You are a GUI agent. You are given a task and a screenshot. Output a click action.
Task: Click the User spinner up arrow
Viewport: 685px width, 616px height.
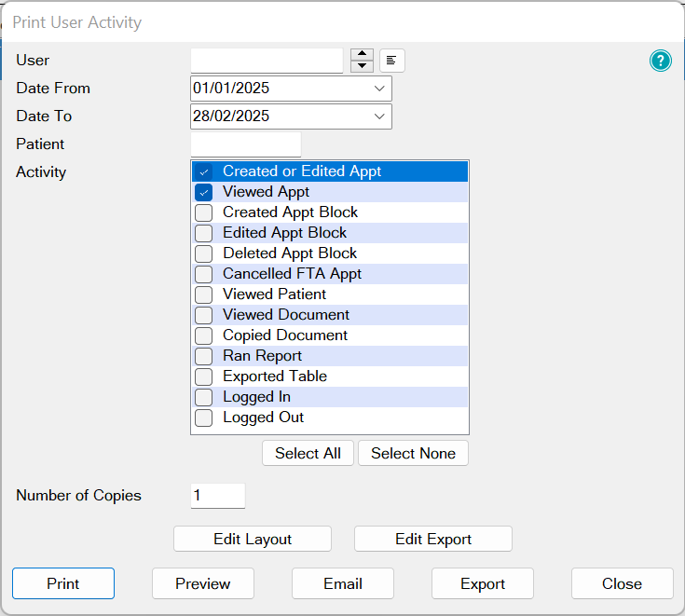coord(363,55)
